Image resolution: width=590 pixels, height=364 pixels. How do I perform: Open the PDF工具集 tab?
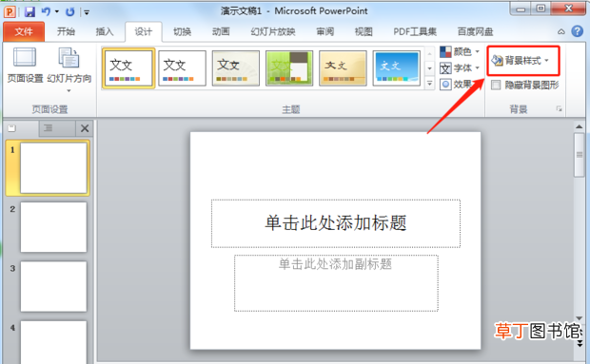click(415, 32)
